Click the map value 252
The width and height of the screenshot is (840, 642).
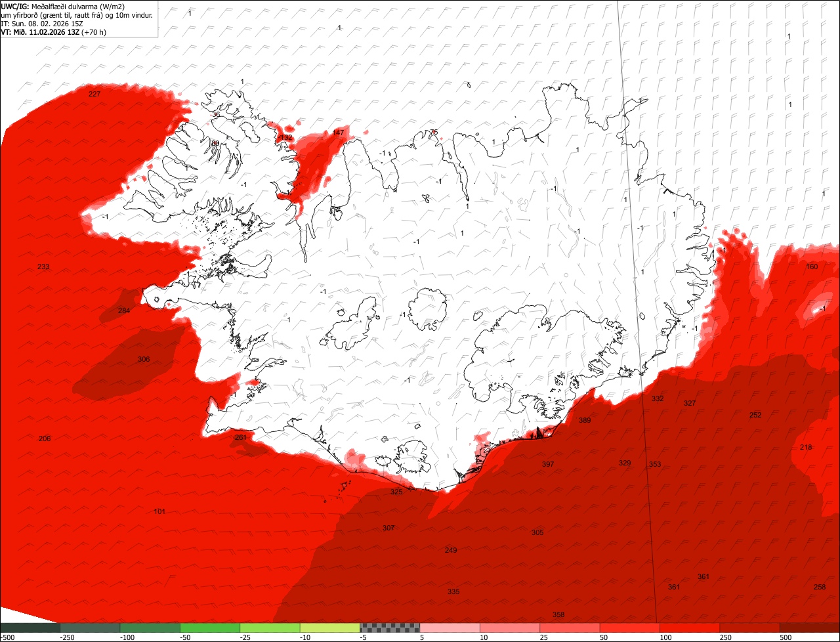(x=755, y=415)
